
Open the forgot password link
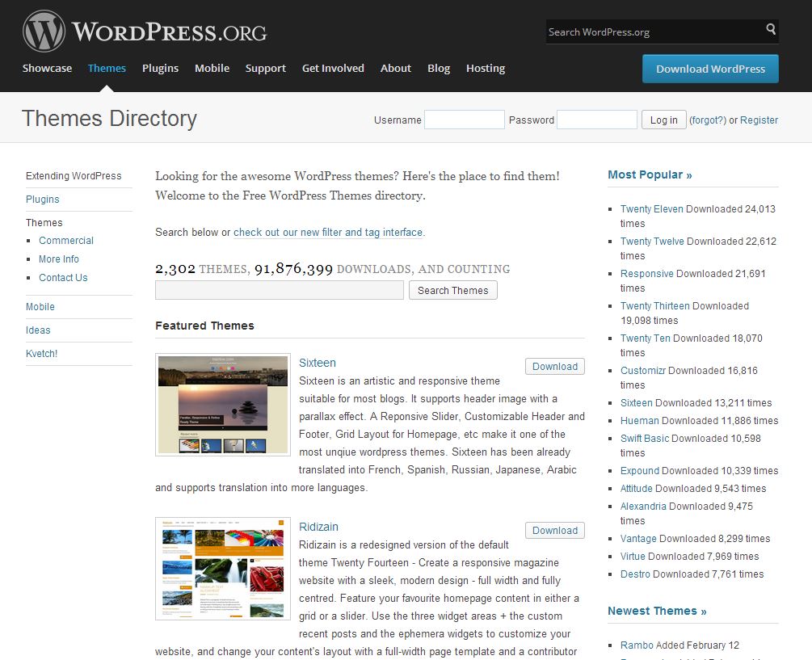pos(708,120)
